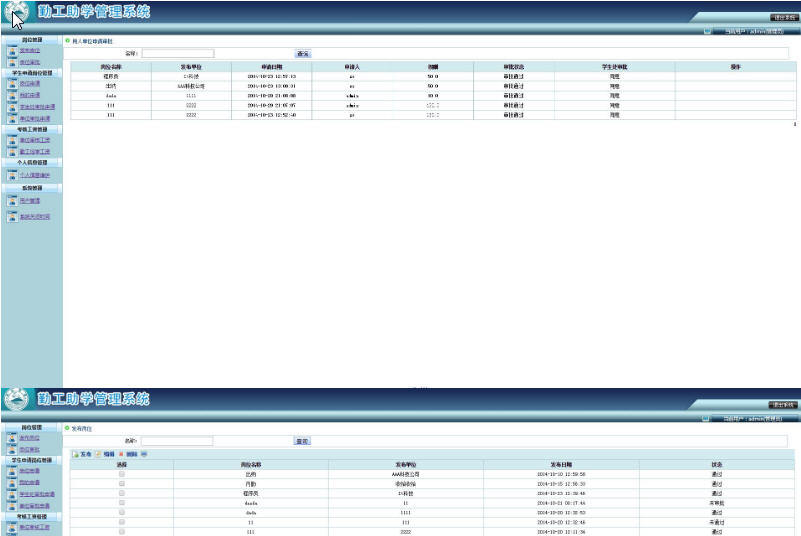Viewport: 801px width, 536px height.
Task: Click the 系统关闭时间 link in the upper sidebar
Action: pyautogui.click(x=35, y=217)
